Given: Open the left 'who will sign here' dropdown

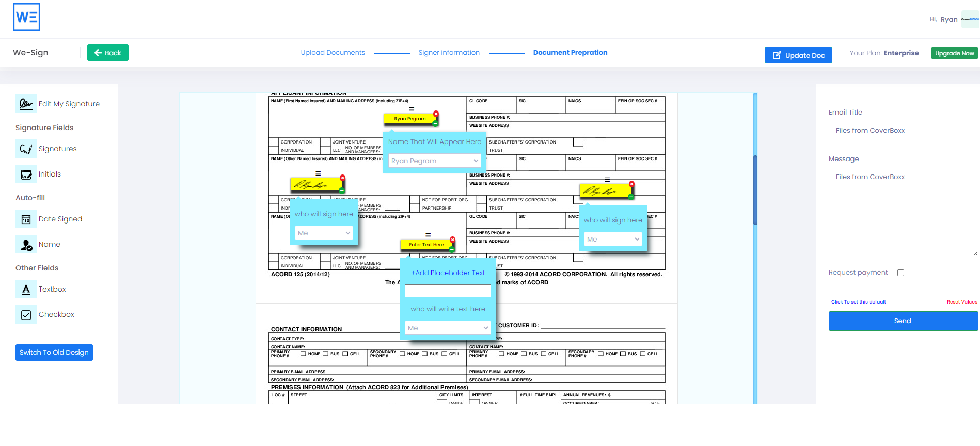Looking at the screenshot, I should click(x=324, y=233).
